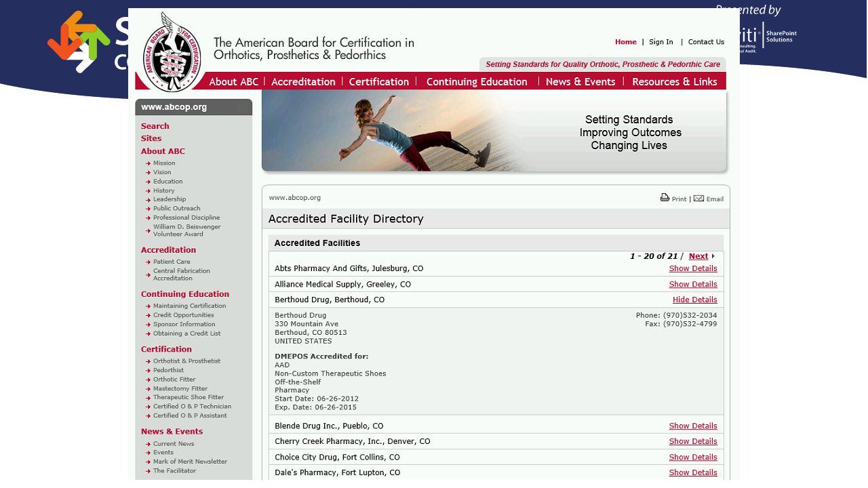Open Mark of Merit Newsletter link

pyautogui.click(x=190, y=462)
